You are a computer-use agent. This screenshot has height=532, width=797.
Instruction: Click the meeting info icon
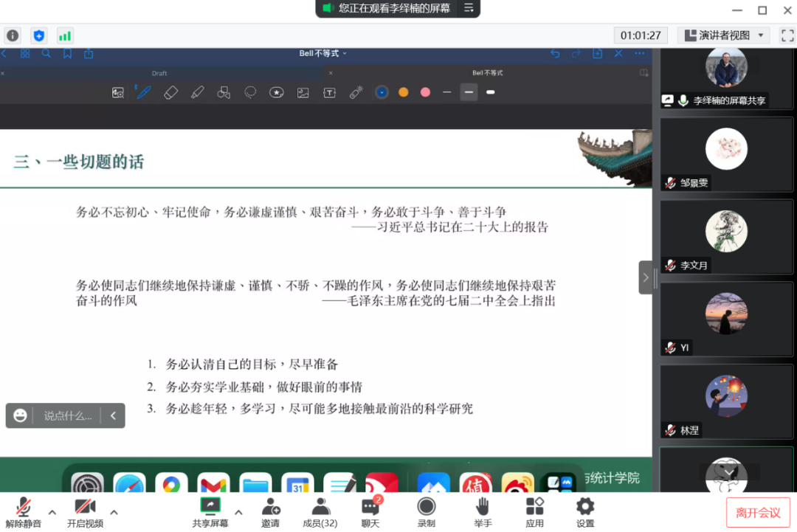pos(13,35)
